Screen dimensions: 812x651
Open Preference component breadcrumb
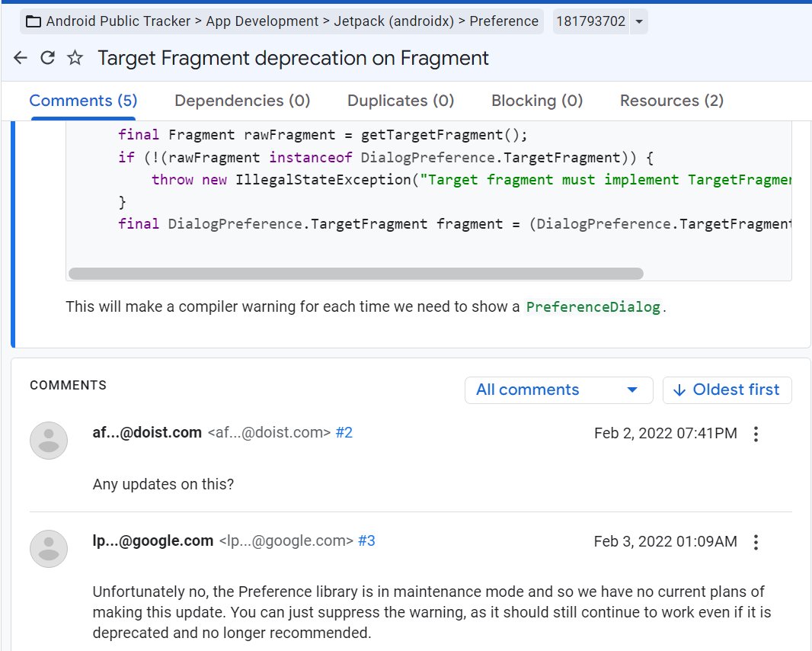504,21
